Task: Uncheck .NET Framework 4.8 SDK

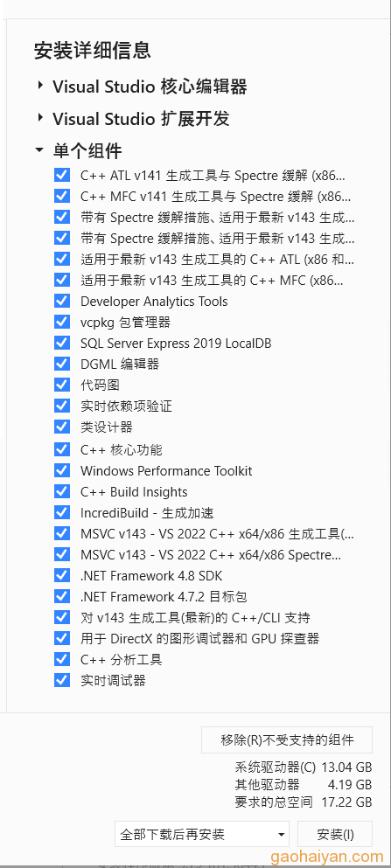Action: 62,576
